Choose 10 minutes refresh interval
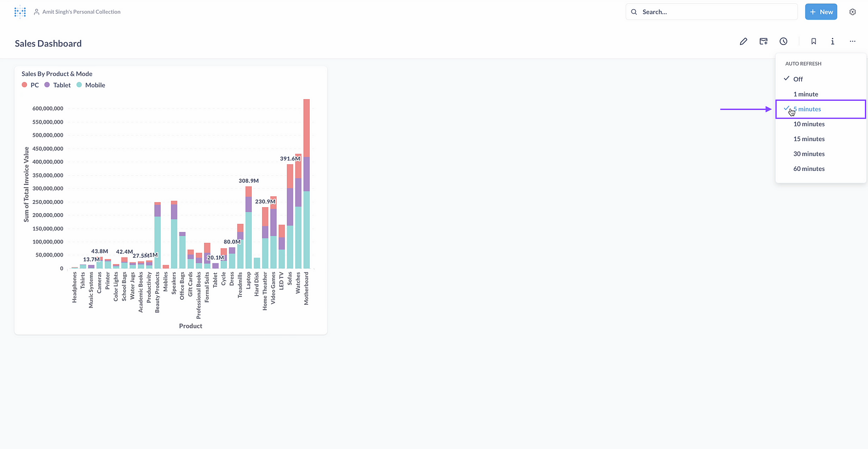Image resolution: width=868 pixels, height=449 pixels. (809, 124)
